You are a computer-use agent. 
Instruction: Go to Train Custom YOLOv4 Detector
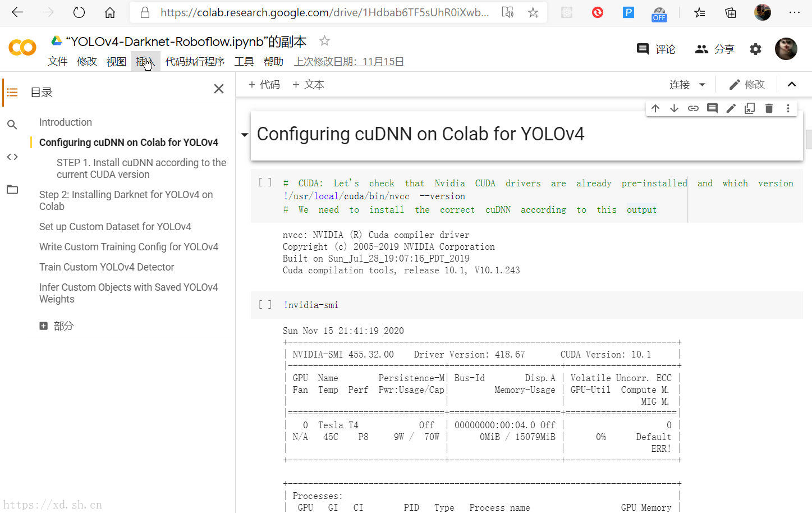click(x=107, y=267)
